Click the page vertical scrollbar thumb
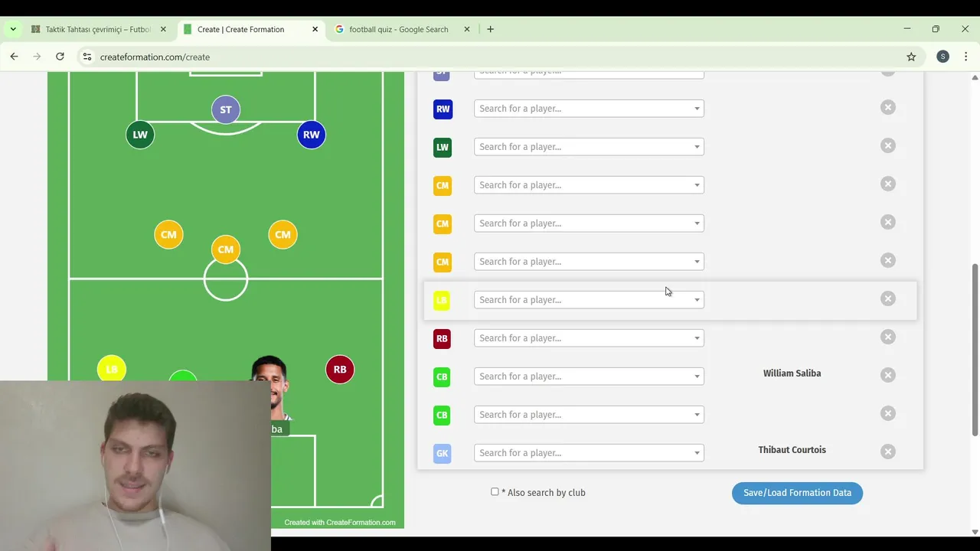980x551 pixels. tap(975, 350)
